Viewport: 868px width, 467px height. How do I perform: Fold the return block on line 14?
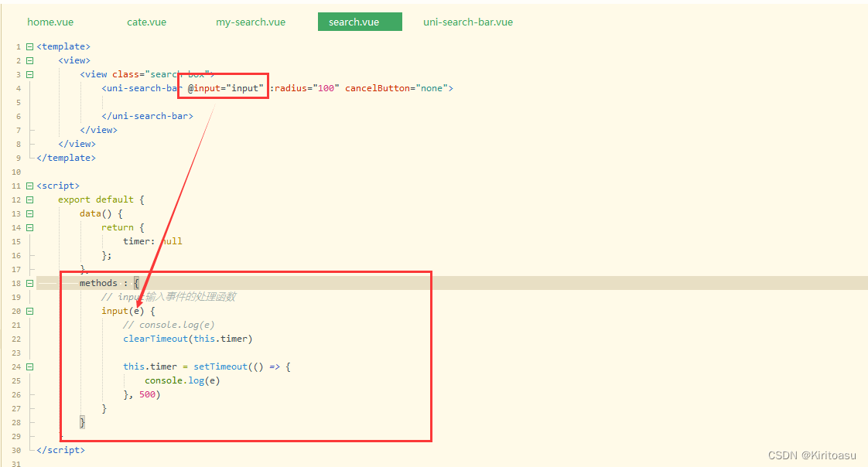(30, 227)
